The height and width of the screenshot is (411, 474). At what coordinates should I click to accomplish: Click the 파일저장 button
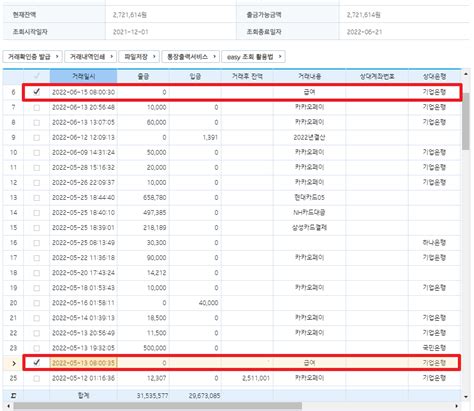click(x=139, y=57)
